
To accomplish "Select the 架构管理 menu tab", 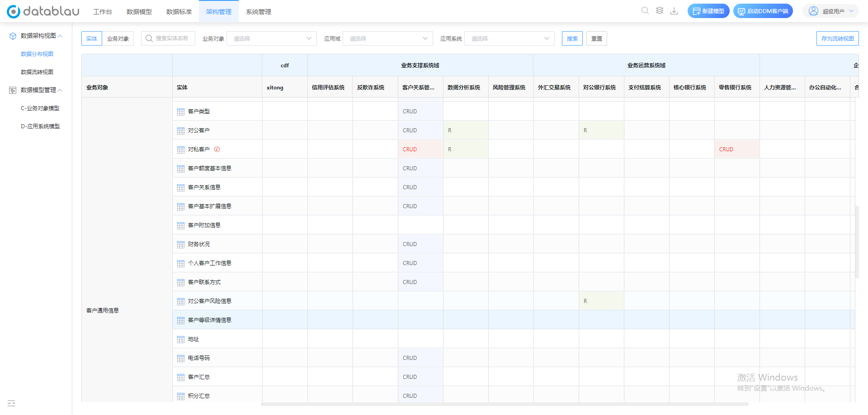I will pos(219,12).
